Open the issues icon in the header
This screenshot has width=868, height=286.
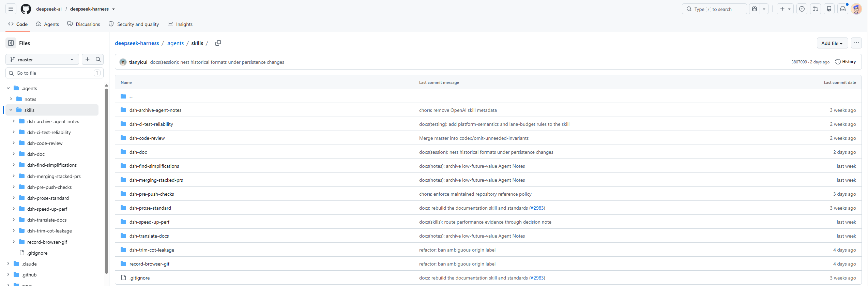[802, 9]
